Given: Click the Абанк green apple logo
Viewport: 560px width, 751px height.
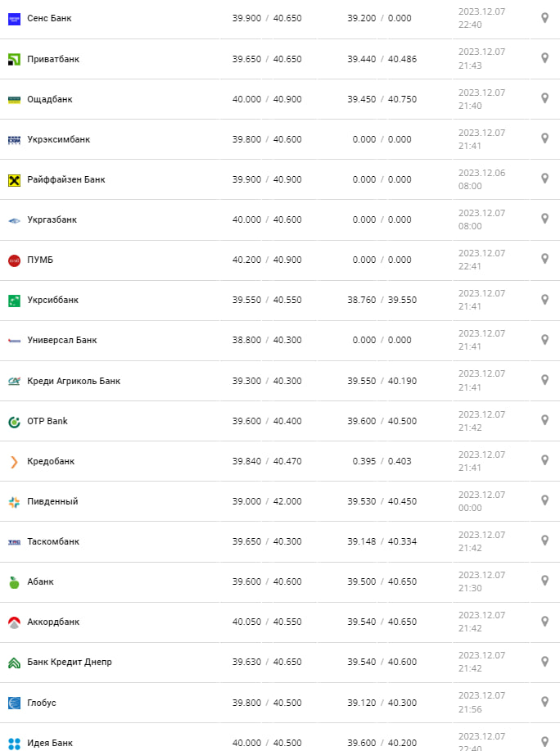Looking at the screenshot, I should coord(14,582).
